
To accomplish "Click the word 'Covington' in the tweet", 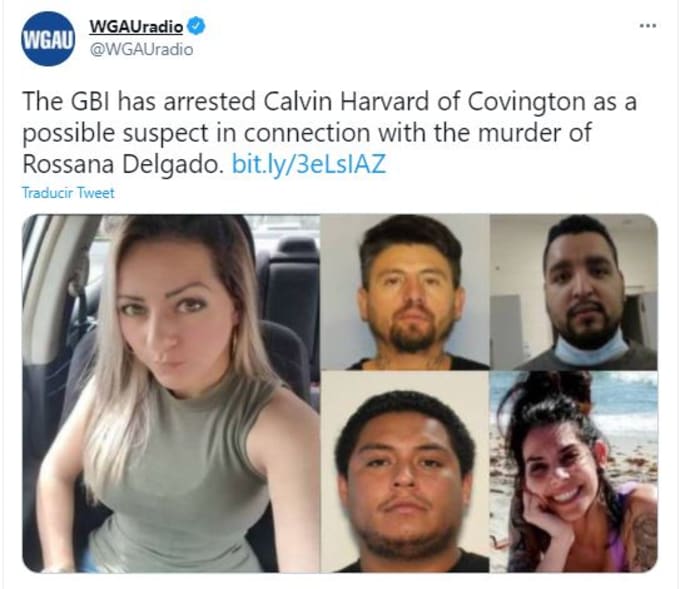I will coord(526,102).
